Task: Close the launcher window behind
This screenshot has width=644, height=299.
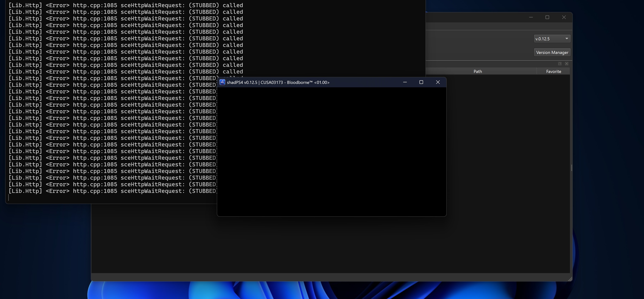Action: click(564, 17)
